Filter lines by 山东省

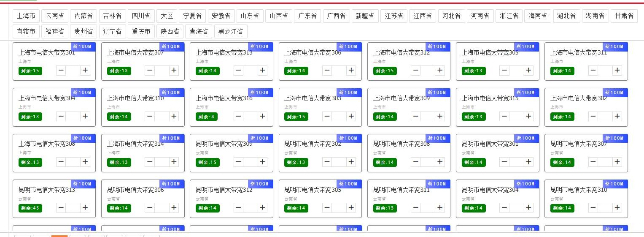point(250,16)
